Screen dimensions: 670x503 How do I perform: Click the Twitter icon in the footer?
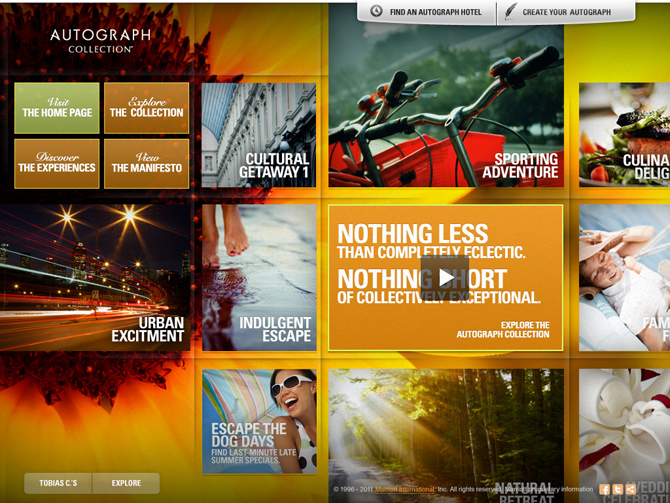(618, 490)
